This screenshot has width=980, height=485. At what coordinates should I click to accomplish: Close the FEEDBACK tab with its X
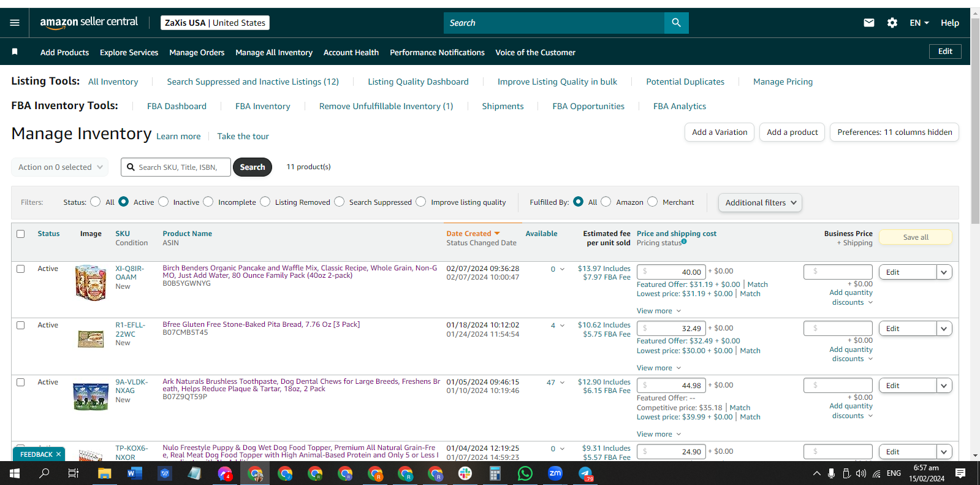[59, 454]
